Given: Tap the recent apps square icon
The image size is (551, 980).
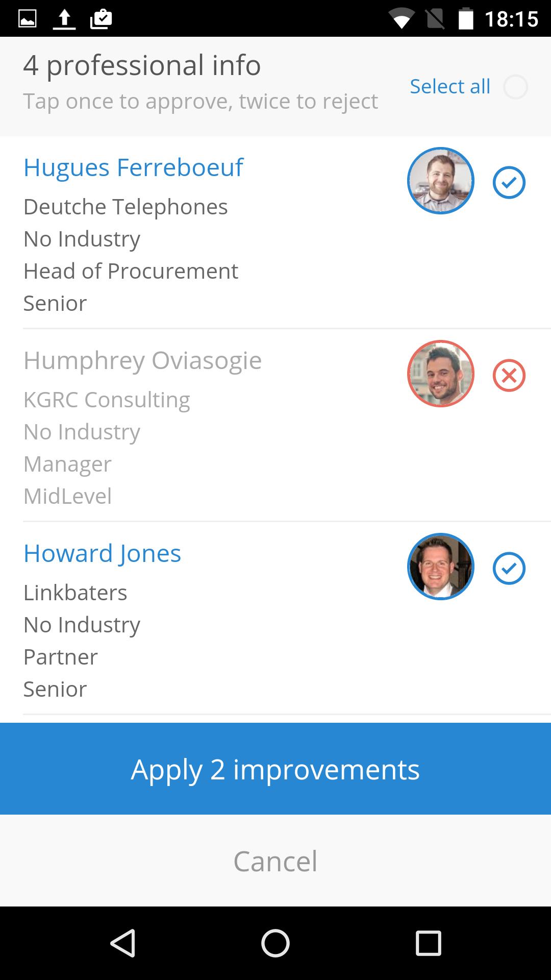Looking at the screenshot, I should click(x=428, y=943).
